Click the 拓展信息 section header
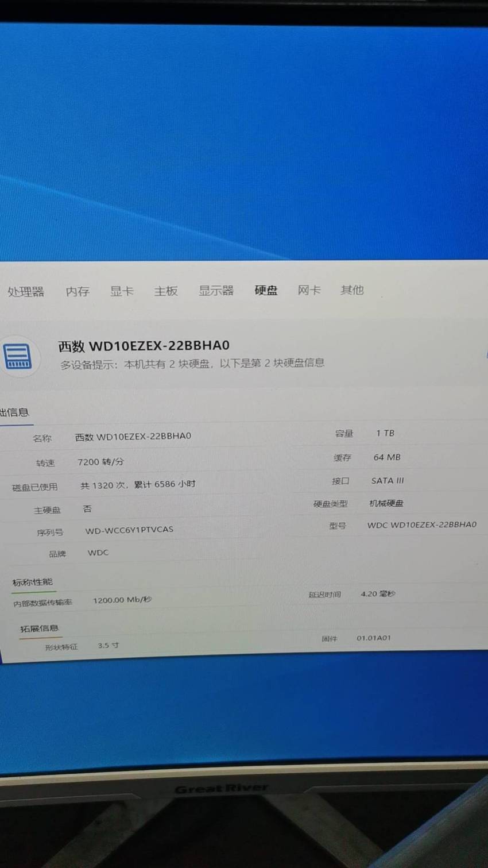Viewport: 488px width, 868px height. (x=40, y=628)
